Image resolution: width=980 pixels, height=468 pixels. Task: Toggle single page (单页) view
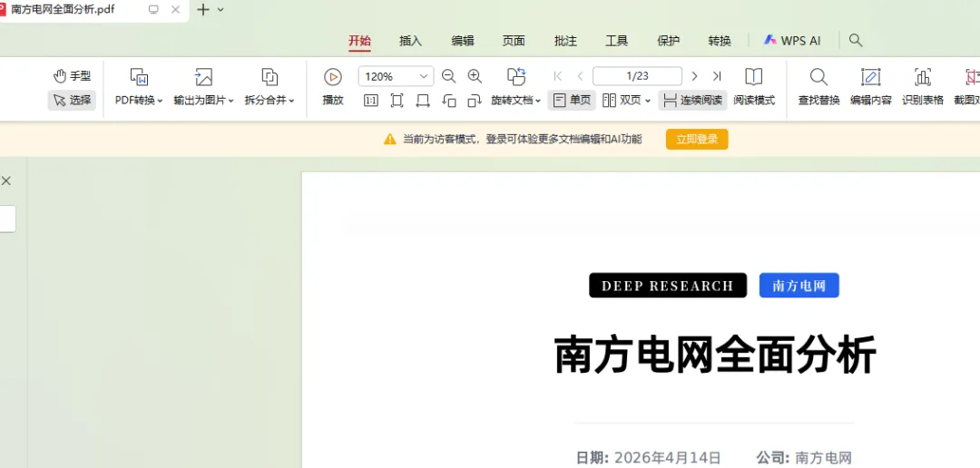pos(572,100)
